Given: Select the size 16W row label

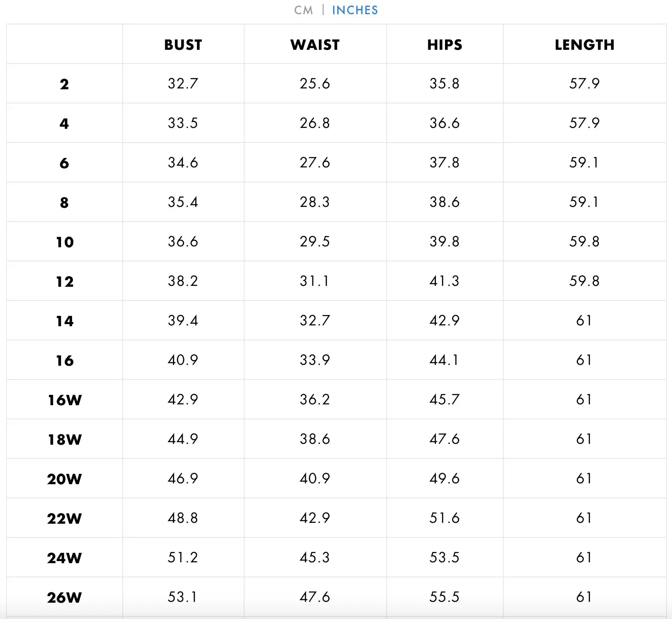Looking at the screenshot, I should (65, 400).
